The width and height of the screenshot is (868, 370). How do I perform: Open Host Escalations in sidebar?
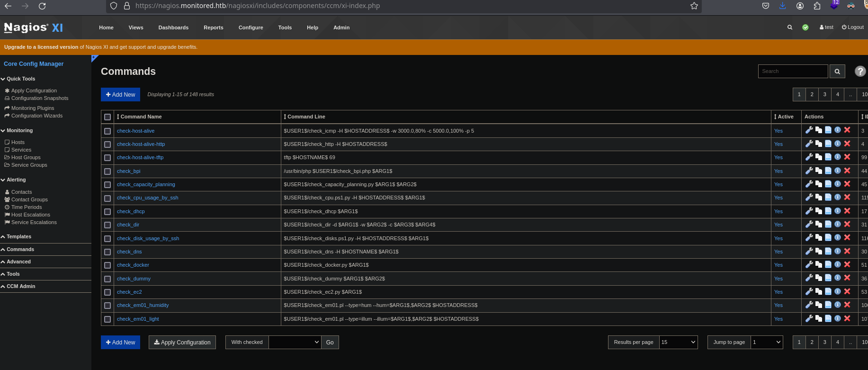(x=31, y=215)
